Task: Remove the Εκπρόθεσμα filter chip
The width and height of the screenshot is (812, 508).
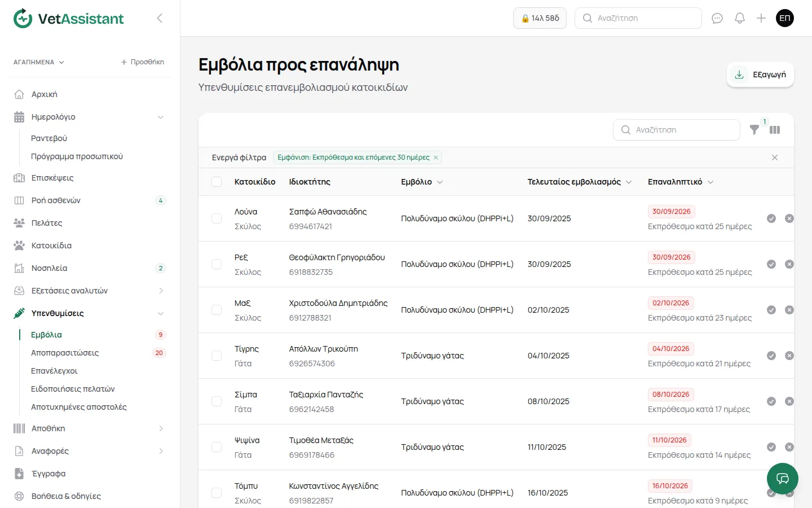Action: (x=436, y=157)
